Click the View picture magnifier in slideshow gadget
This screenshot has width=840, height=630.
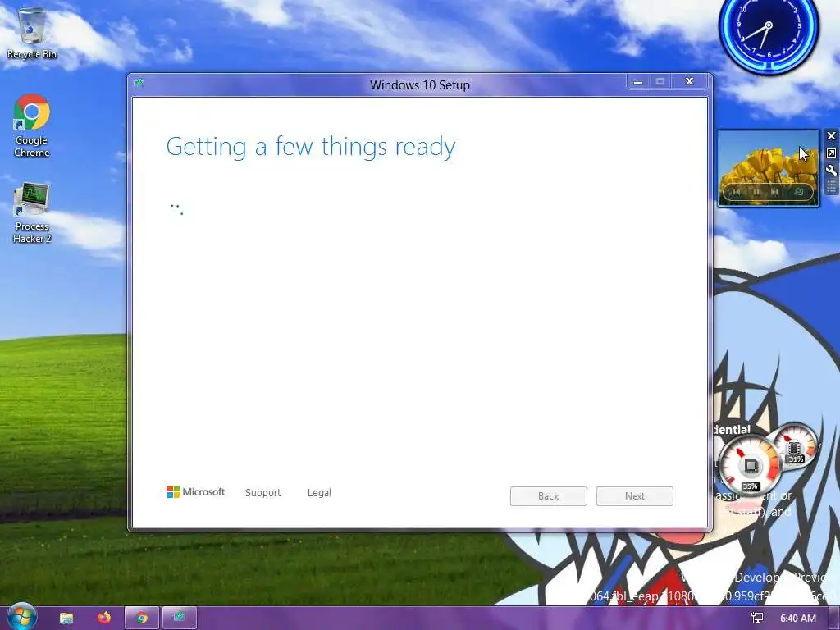(799, 192)
